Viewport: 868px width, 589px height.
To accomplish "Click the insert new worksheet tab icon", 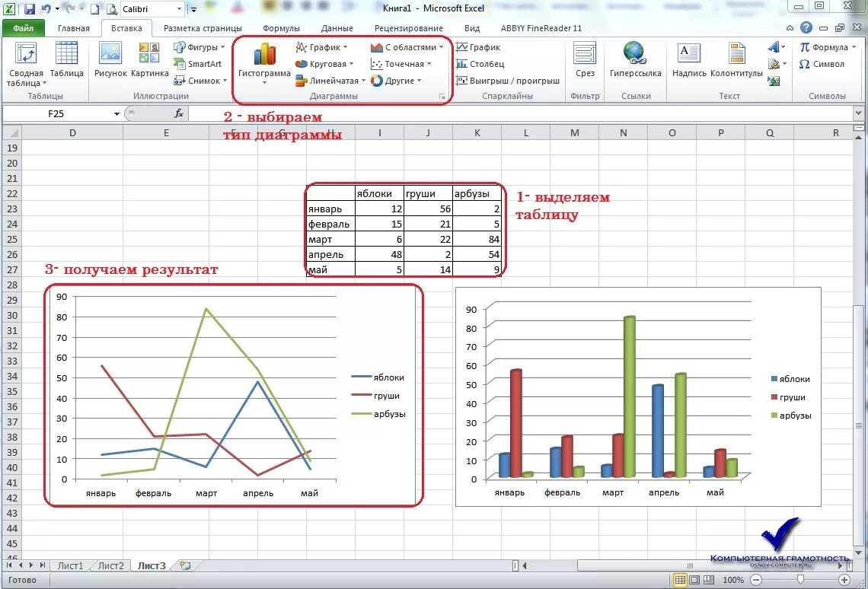I will (185, 565).
